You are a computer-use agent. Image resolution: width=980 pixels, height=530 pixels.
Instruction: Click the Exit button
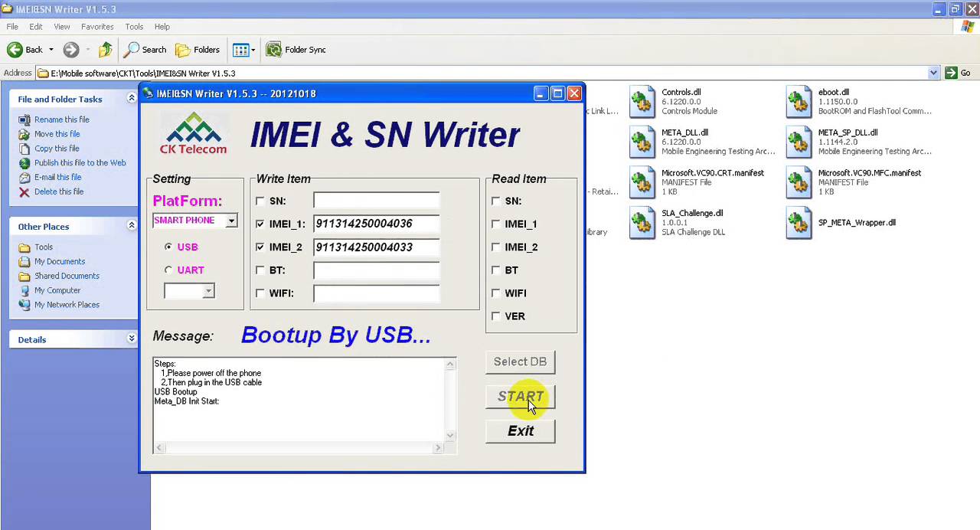point(521,431)
